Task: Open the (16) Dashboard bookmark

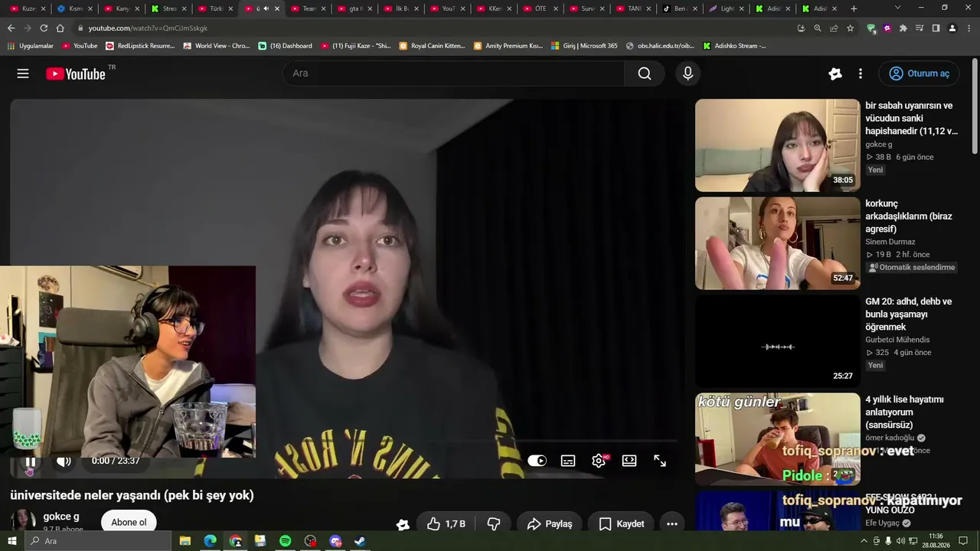Action: [x=286, y=46]
